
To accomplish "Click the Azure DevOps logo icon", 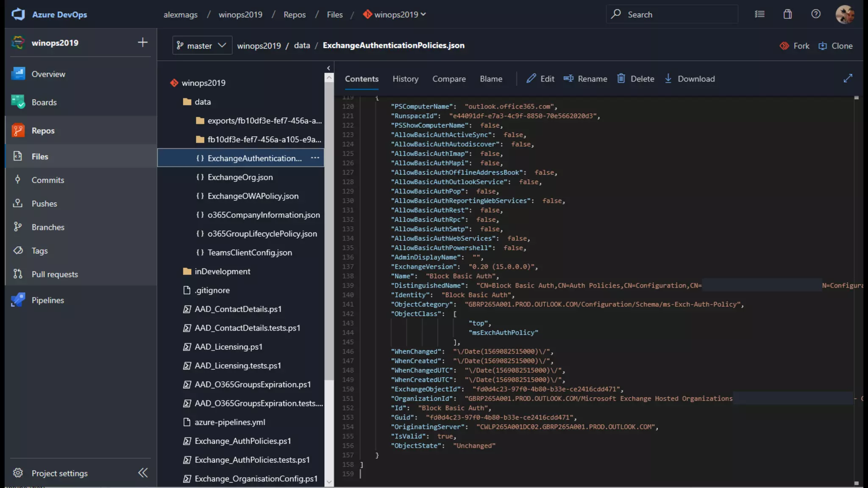I will [x=18, y=14].
